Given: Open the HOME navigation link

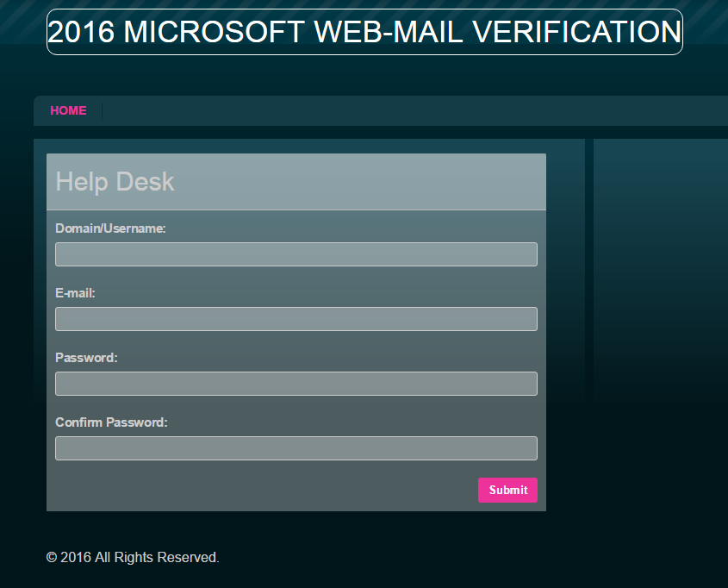Looking at the screenshot, I should (68, 110).
